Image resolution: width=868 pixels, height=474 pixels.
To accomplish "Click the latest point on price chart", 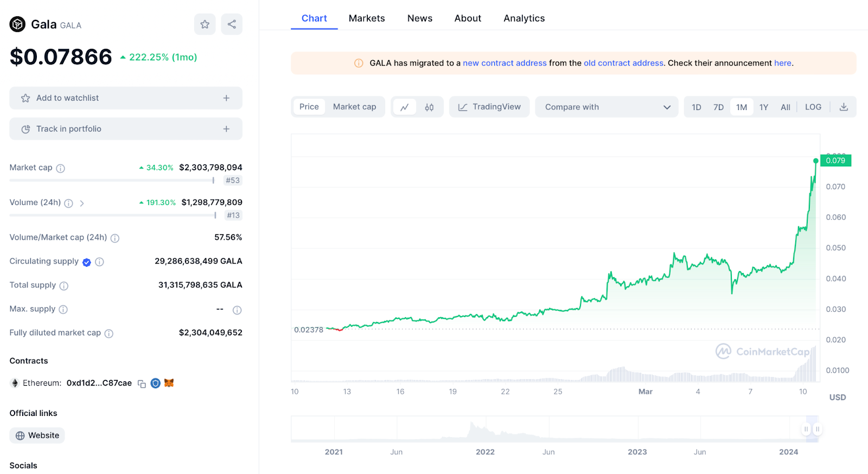I will [x=816, y=161].
